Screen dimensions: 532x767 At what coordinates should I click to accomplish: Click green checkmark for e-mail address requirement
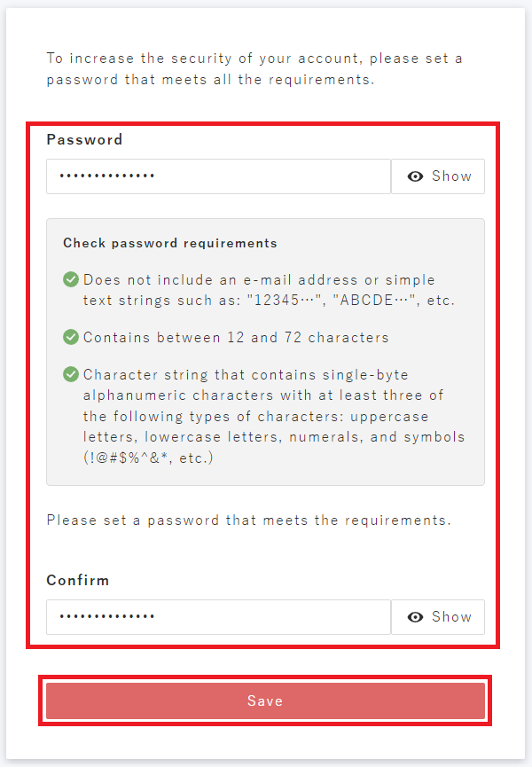pyautogui.click(x=71, y=279)
